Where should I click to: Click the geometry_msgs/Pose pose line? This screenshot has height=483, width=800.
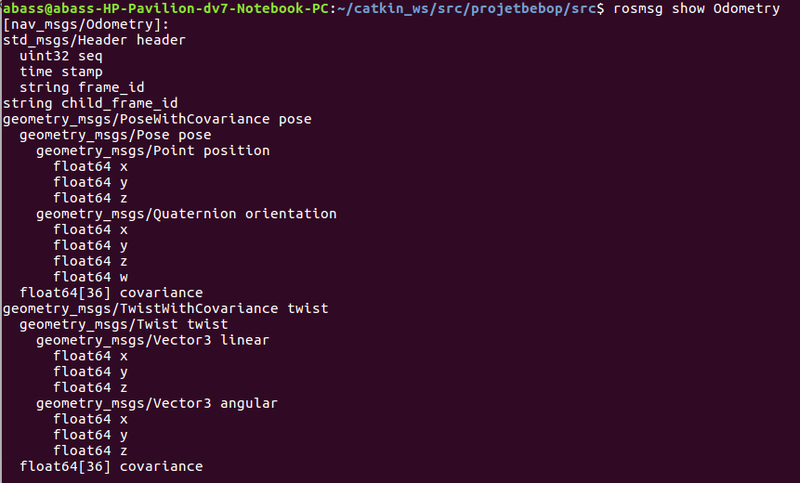(115, 135)
